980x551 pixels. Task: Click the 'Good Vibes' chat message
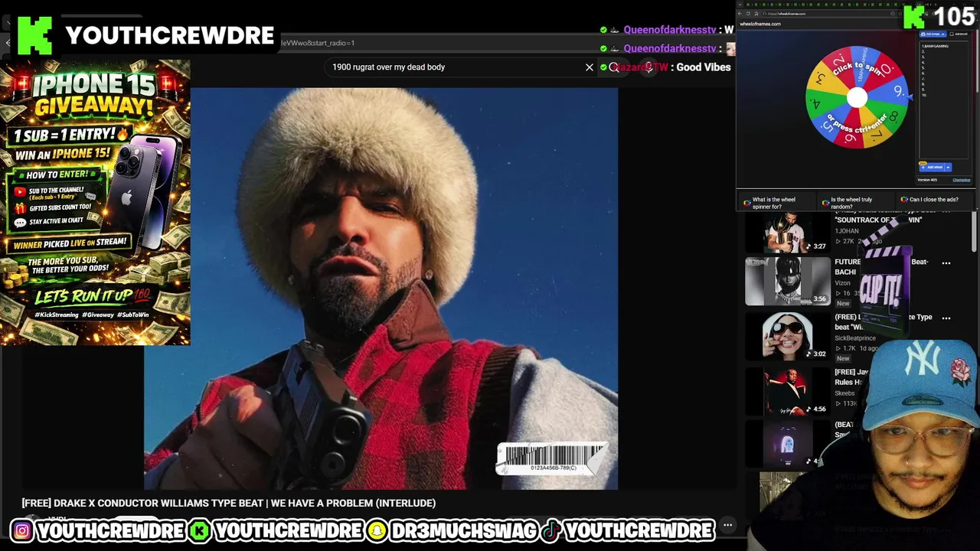coord(704,67)
